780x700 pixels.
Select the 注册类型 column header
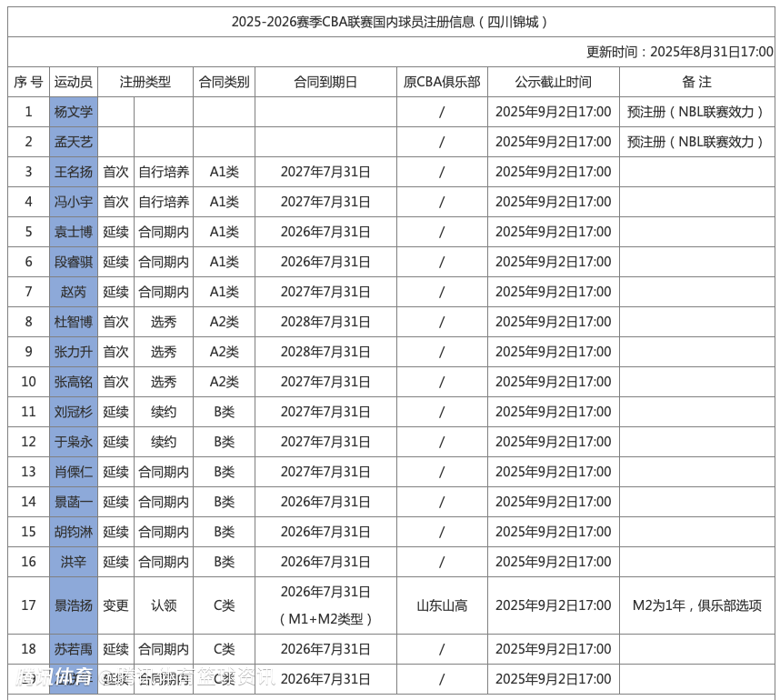click(x=145, y=82)
